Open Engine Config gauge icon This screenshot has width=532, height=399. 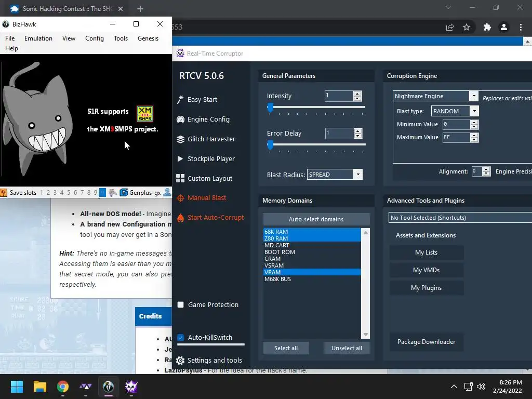tap(180, 119)
